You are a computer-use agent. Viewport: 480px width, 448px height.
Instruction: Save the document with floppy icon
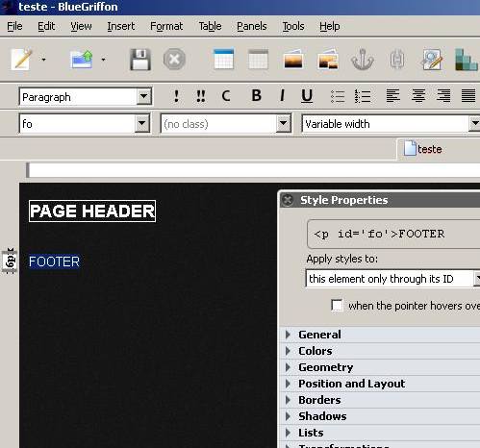(140, 60)
